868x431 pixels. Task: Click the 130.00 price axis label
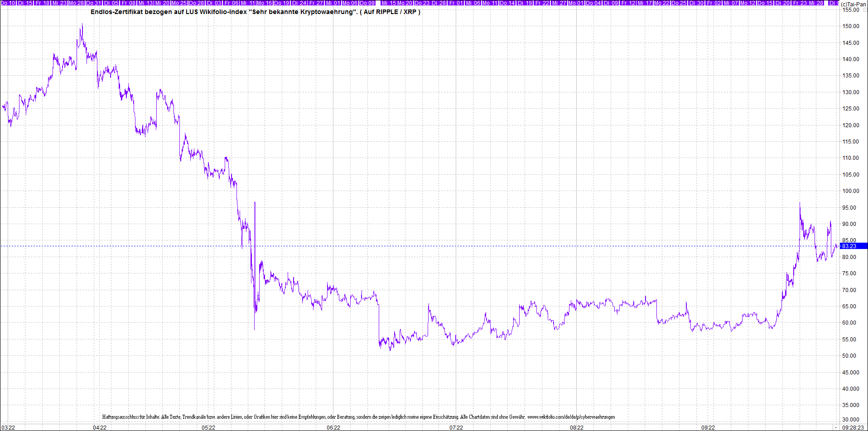point(850,92)
